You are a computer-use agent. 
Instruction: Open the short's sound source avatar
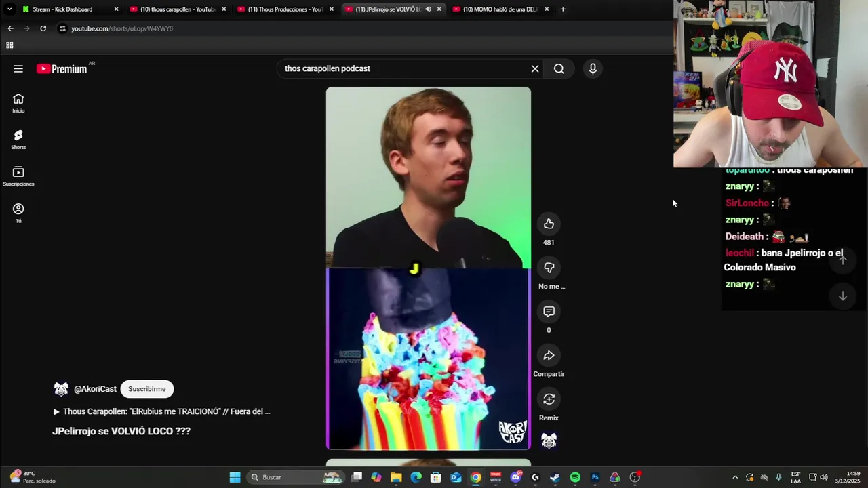(549, 441)
